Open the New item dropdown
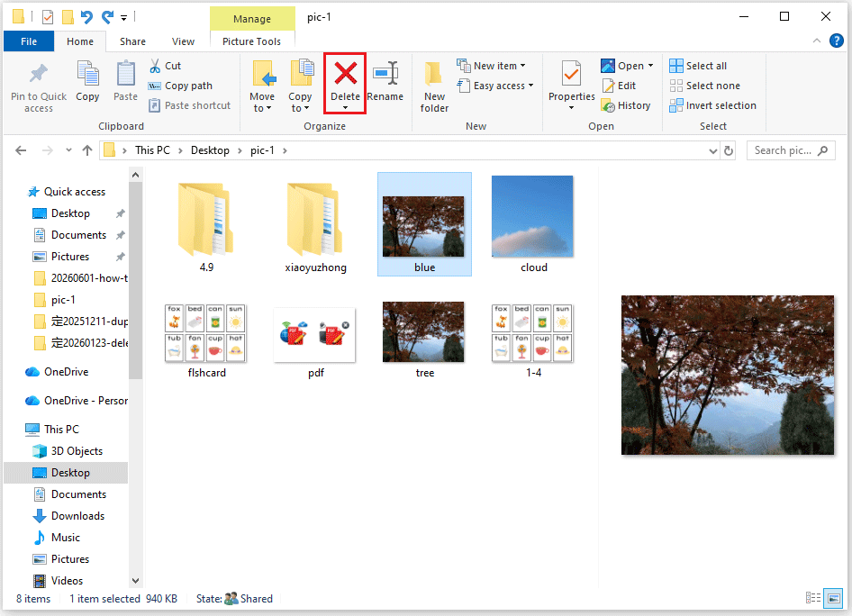Image resolution: width=852 pixels, height=616 pixels. pos(491,66)
